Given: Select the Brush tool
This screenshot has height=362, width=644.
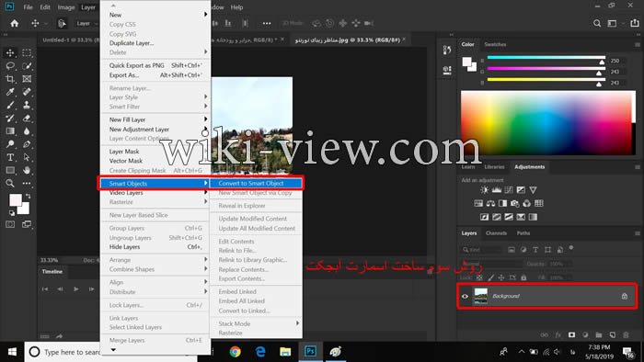Looking at the screenshot, I should [10, 105].
